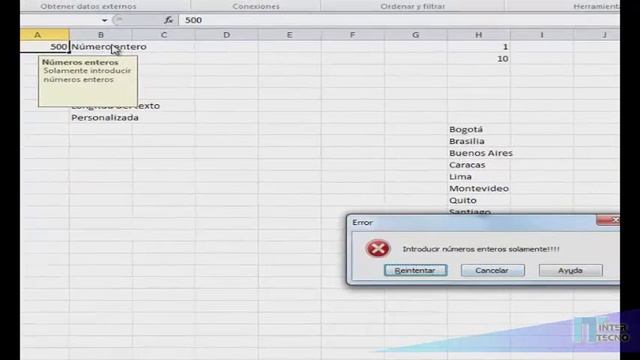Click the cell with text Personalizada
640x360 pixels.
tap(100, 118)
